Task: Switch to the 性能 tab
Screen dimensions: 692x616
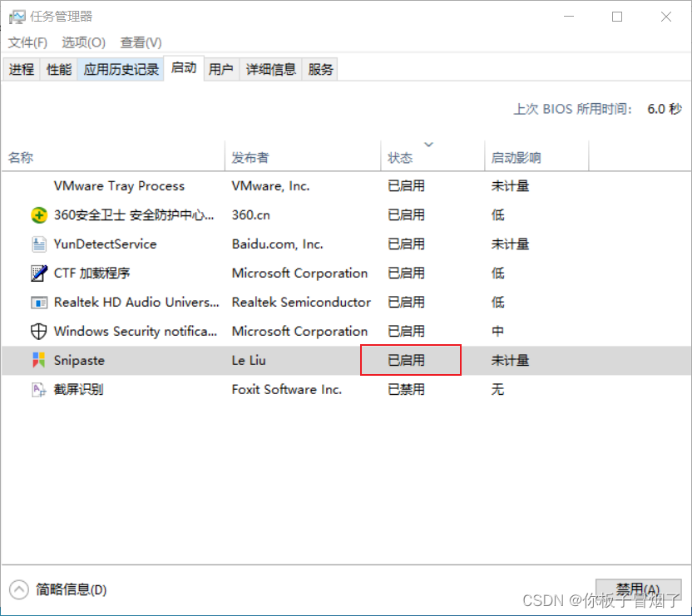Action: click(x=59, y=69)
